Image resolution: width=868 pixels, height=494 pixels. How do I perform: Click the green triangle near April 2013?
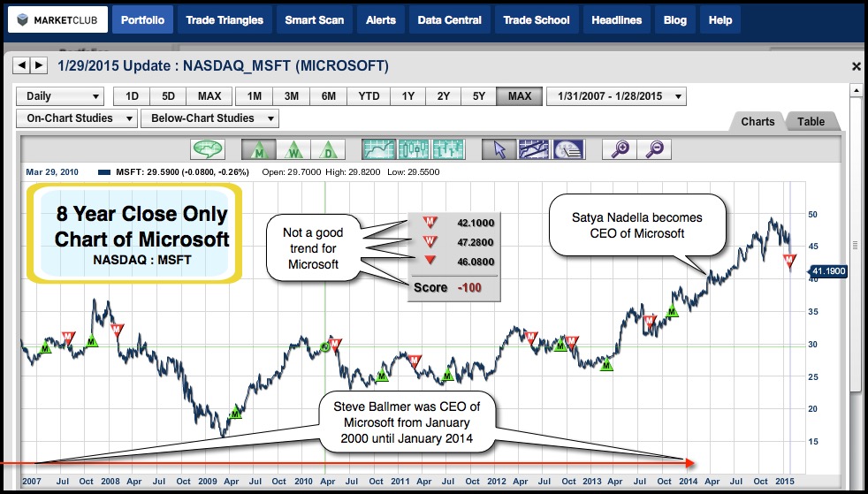coord(607,365)
